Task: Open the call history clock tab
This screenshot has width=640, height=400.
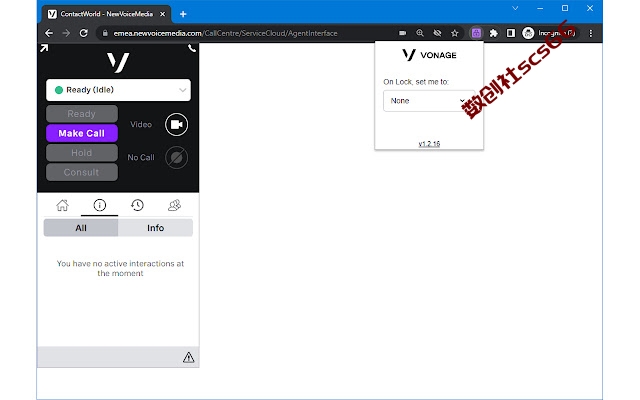Action: click(x=137, y=205)
